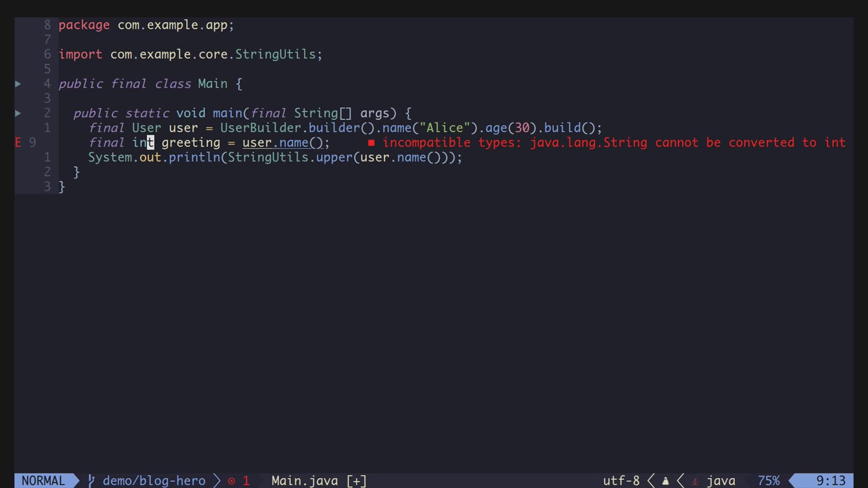868x488 pixels.
Task: Click the demo/blog-hero branch name
Action: point(154,480)
